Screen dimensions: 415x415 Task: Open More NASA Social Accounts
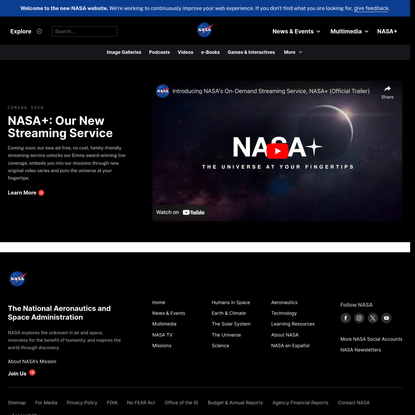[371, 339]
